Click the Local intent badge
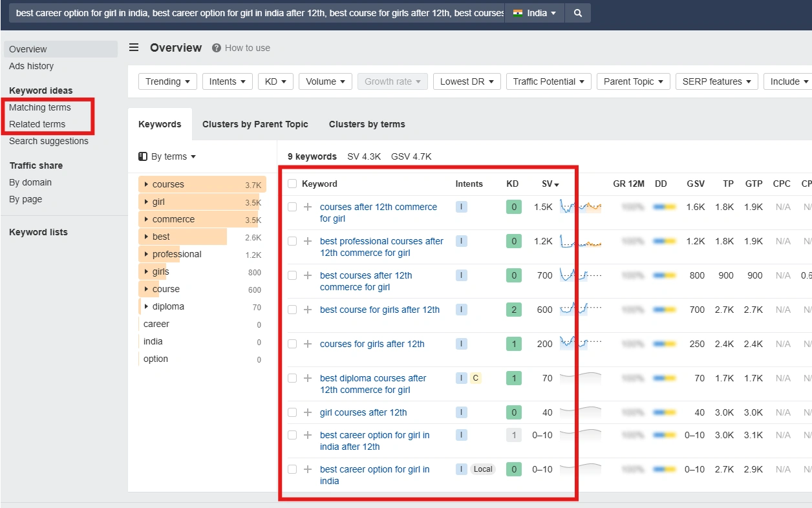 click(482, 469)
